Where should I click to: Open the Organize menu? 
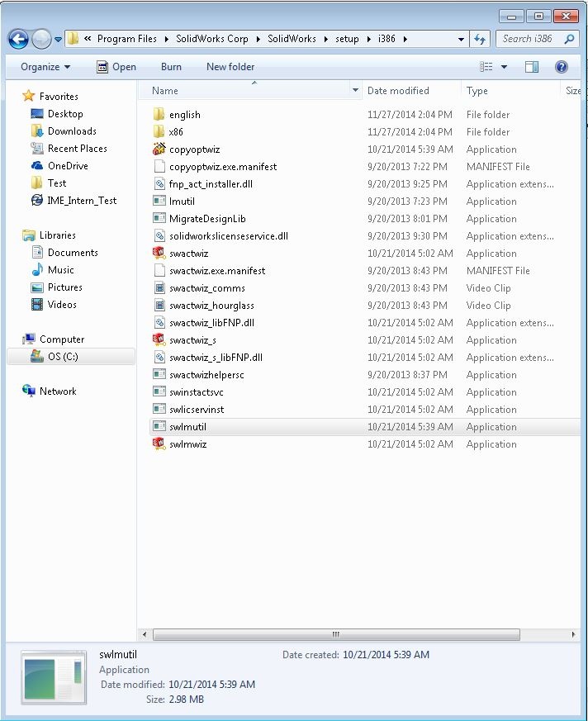point(45,67)
